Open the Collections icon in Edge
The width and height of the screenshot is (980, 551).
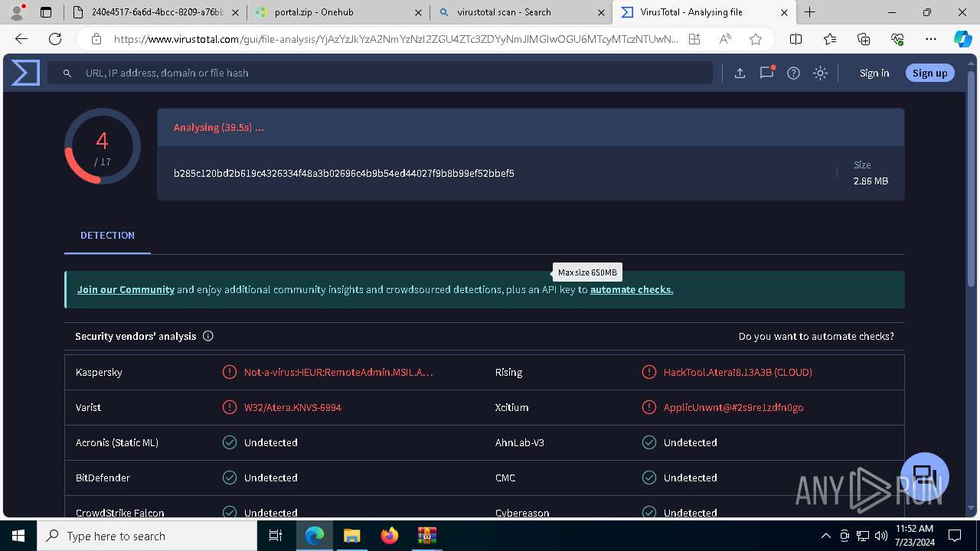(864, 39)
